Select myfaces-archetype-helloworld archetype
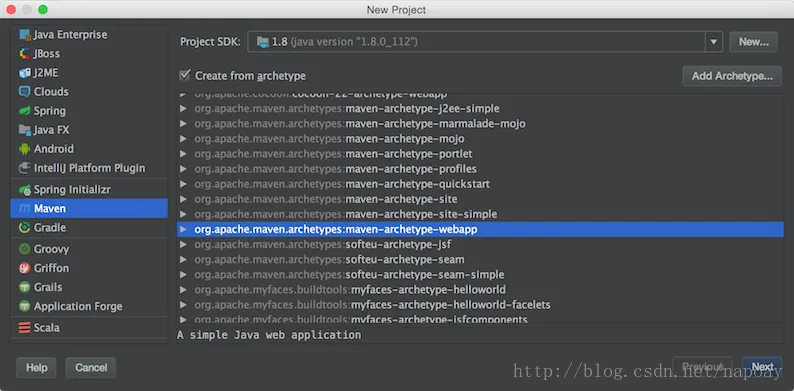This screenshot has height=391, width=794. [x=480, y=290]
